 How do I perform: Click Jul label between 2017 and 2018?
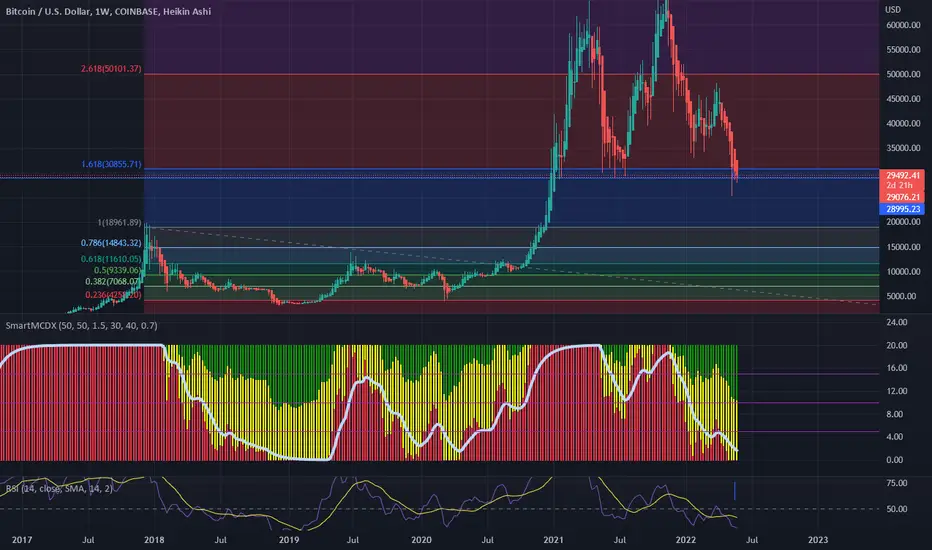(88, 540)
